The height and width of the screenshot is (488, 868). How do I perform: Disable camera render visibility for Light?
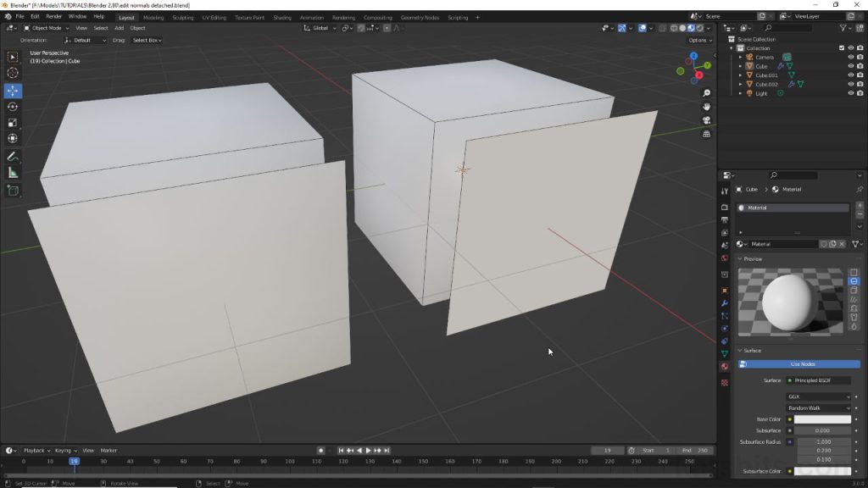pyautogui.click(x=860, y=93)
